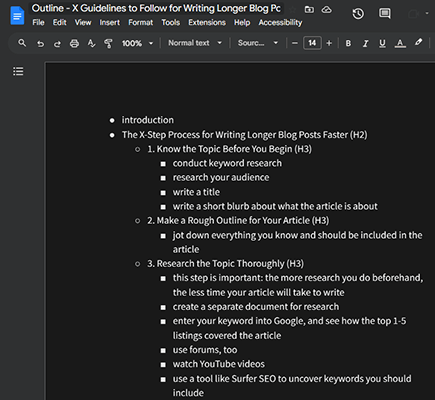Click the search menus magnifier icon
The image size is (435, 400).
(22, 43)
